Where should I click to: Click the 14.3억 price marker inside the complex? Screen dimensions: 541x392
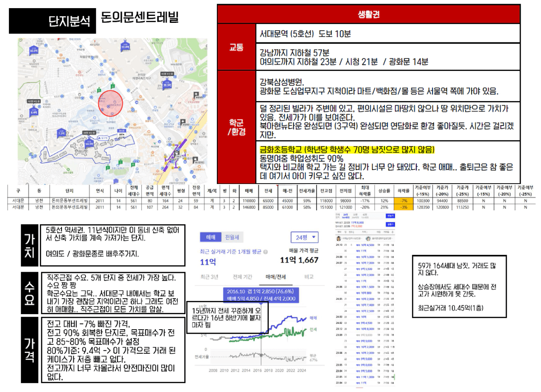[x=89, y=143]
